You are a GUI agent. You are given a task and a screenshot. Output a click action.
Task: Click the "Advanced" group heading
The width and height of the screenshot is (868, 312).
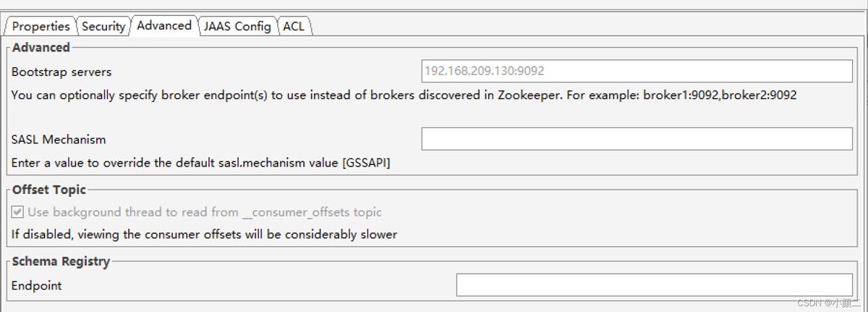[41, 48]
